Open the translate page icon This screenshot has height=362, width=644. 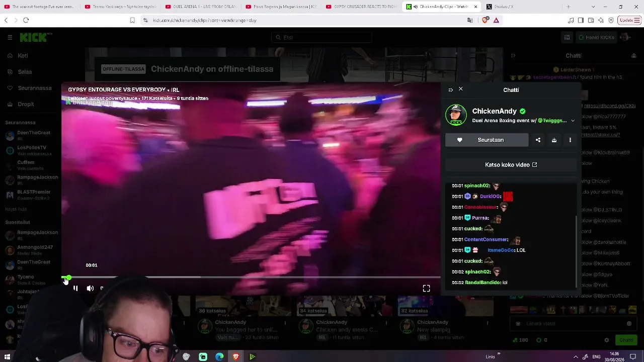(x=470, y=20)
